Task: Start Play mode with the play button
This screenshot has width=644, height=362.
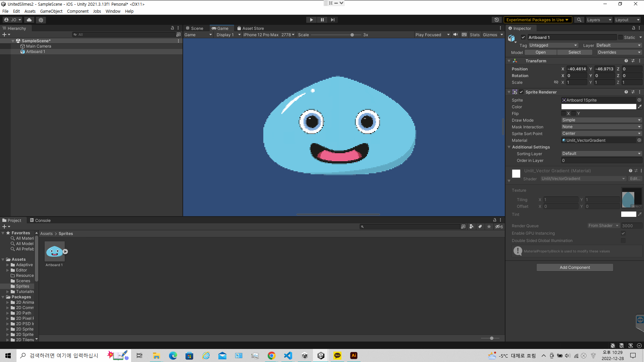Action: click(x=311, y=20)
